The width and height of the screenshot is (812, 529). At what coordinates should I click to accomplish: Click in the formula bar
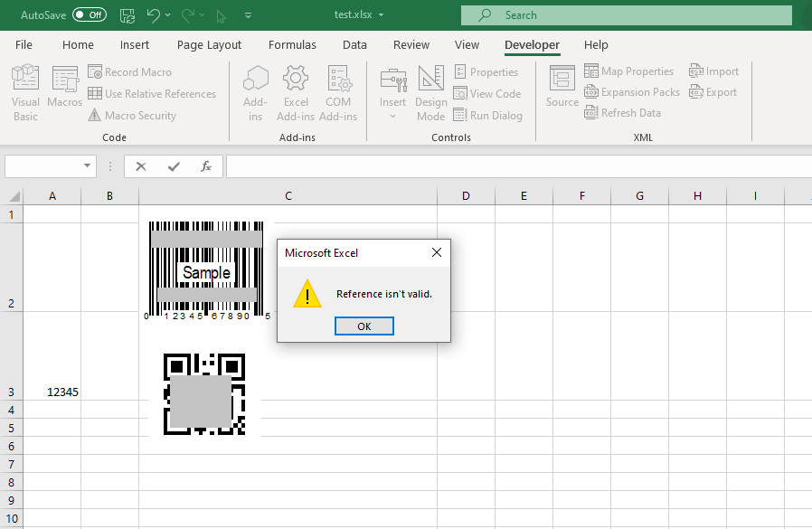pyautogui.click(x=519, y=166)
